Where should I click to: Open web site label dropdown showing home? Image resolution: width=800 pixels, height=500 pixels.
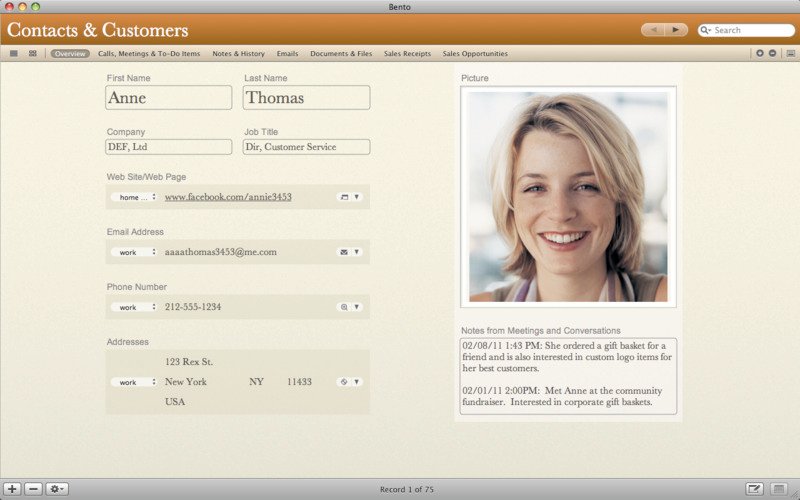[134, 197]
